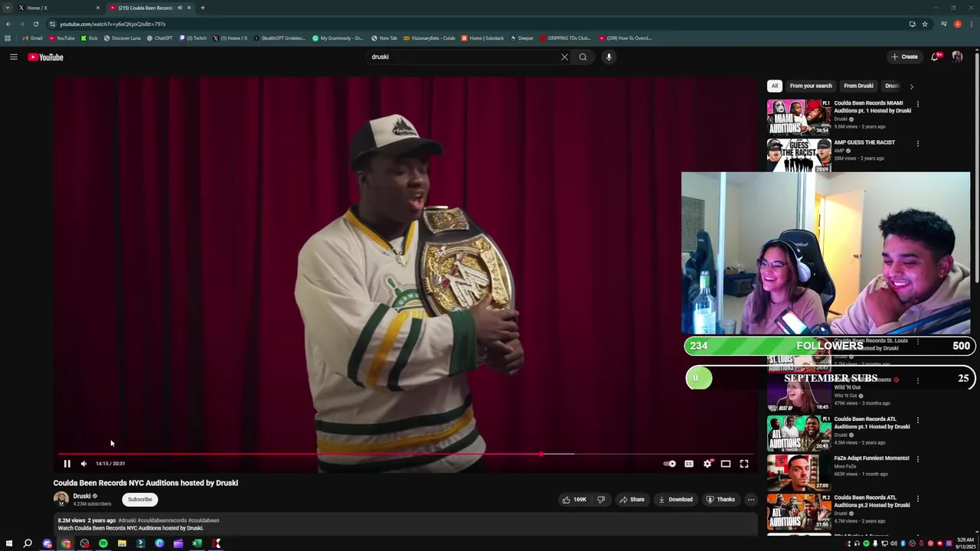This screenshot has height=551, width=980.
Task: Select 'From your search' chip
Action: tap(811, 86)
